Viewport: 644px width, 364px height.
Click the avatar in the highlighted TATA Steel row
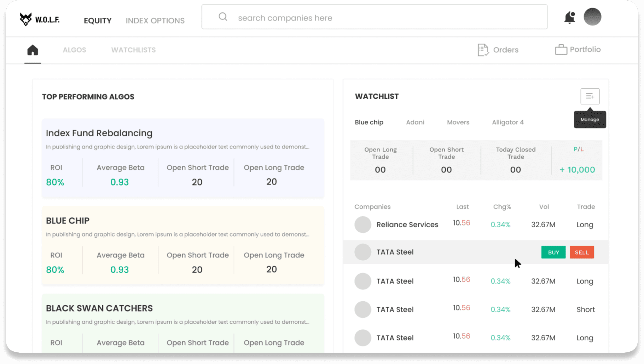363,252
